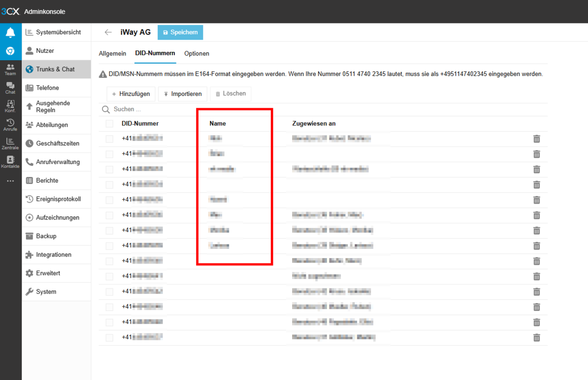The image size is (588, 380).
Task: Open the Anrufe call history icon
Action: (10, 125)
